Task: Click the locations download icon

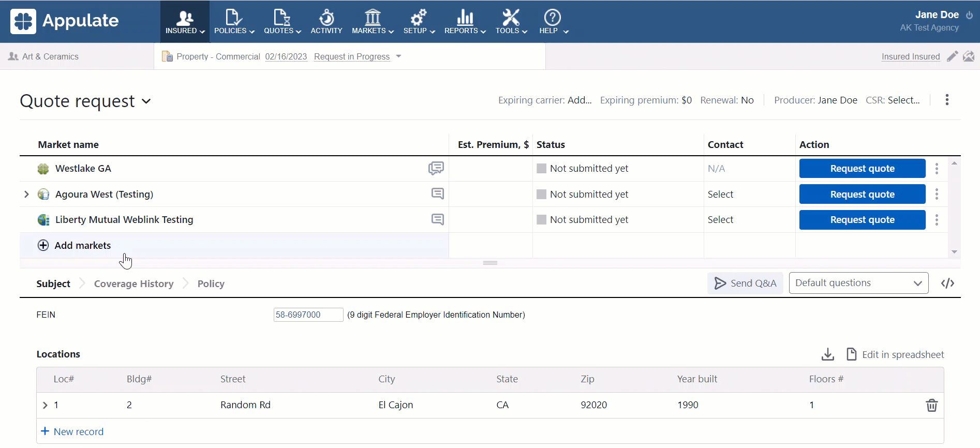Action: point(827,354)
